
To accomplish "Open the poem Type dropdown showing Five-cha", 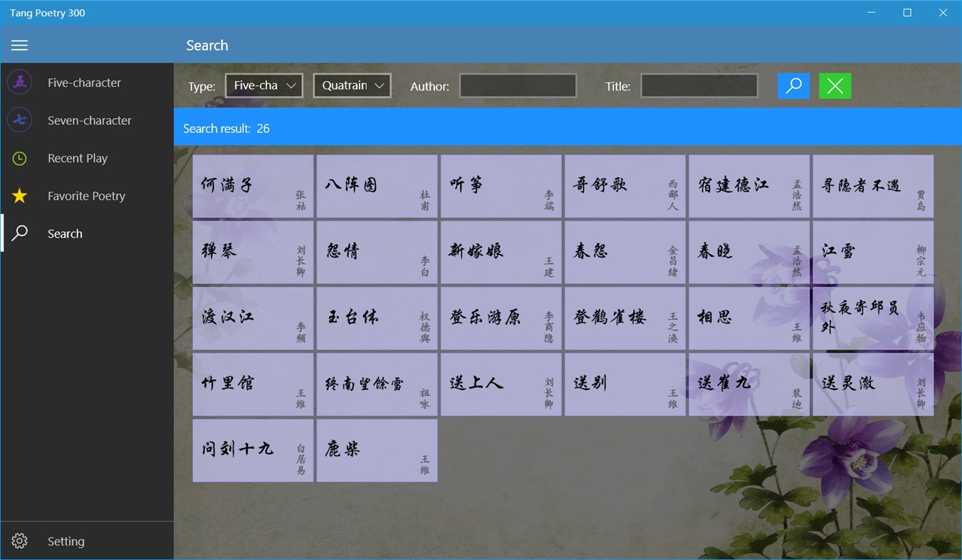I will point(263,85).
